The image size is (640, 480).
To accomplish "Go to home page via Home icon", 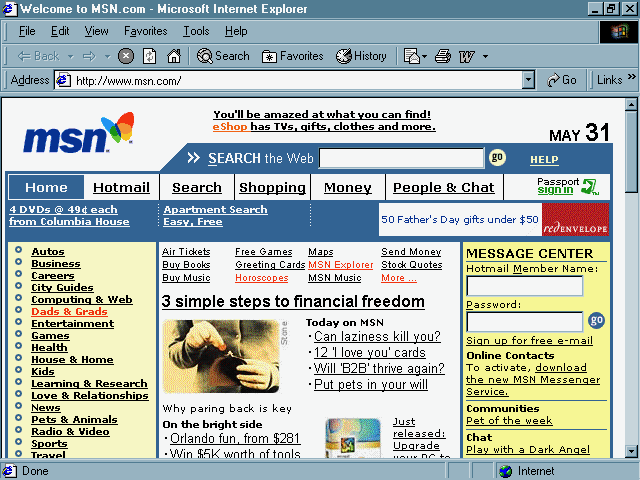I will click(174, 56).
